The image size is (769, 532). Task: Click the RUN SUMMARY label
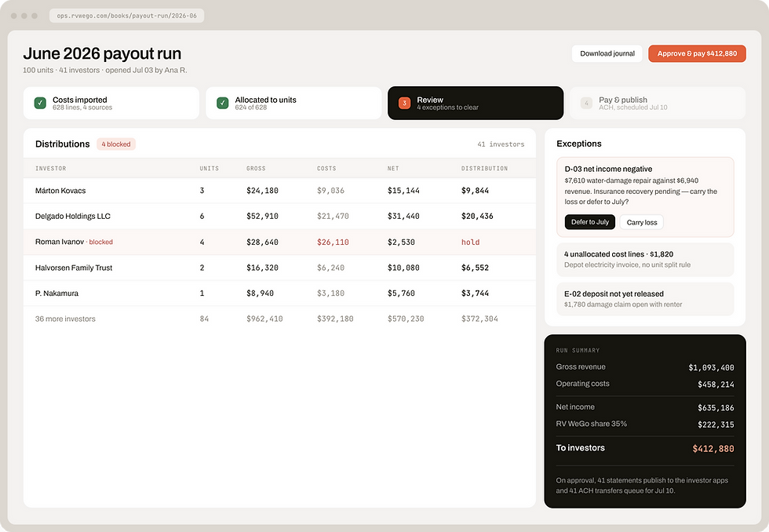click(578, 351)
